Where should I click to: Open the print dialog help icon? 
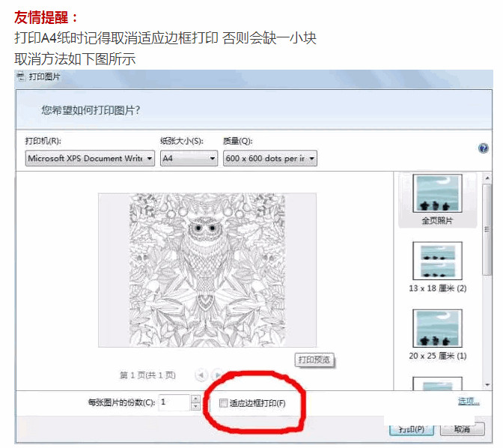pyautogui.click(x=483, y=148)
